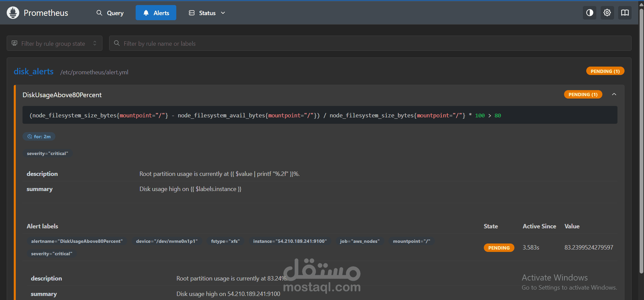Select the DiskUsageAbove80Percent rule title
The width and height of the screenshot is (644, 300).
tap(62, 95)
